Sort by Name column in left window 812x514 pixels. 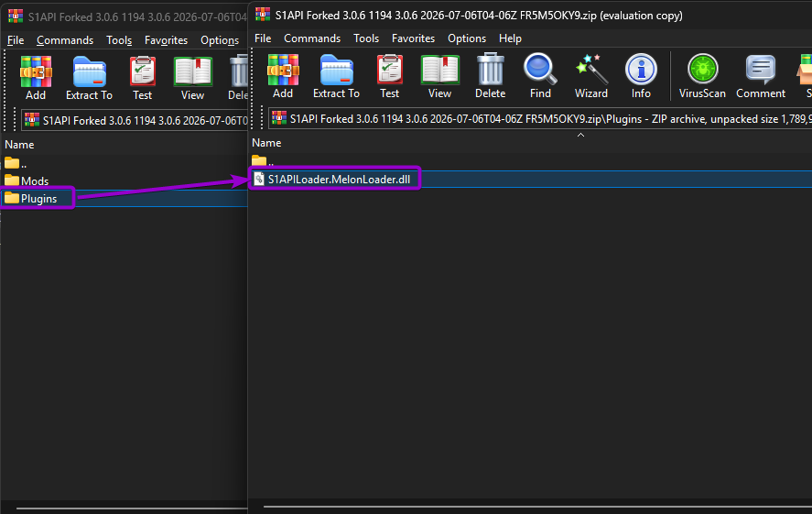pyautogui.click(x=19, y=145)
